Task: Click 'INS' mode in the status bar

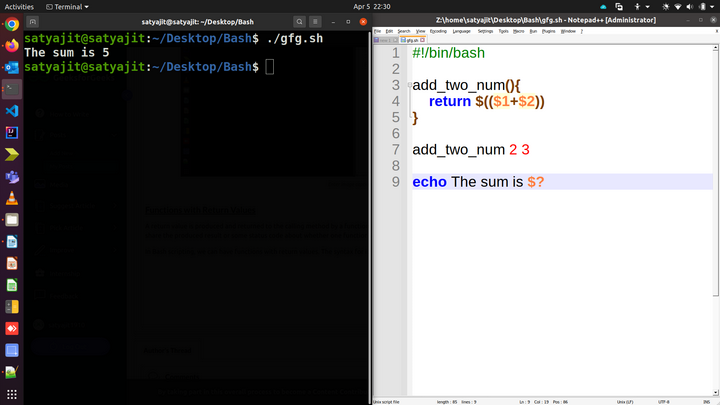Action: coord(707,402)
